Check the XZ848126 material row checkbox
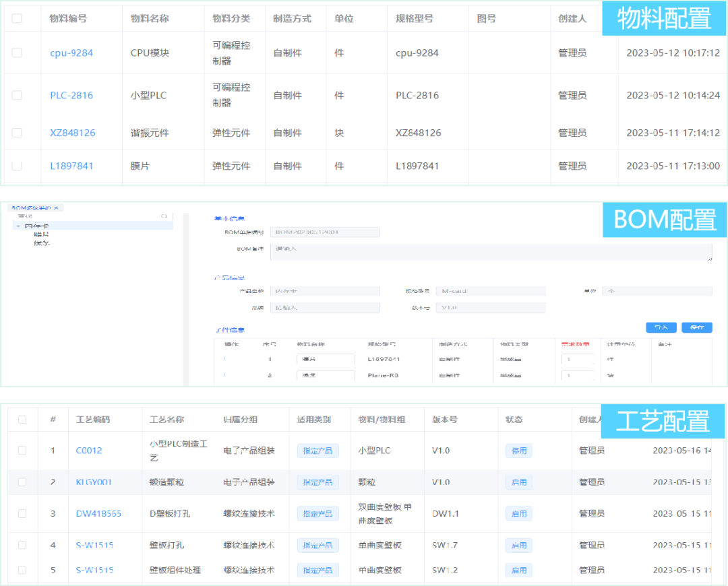 pyautogui.click(x=17, y=133)
